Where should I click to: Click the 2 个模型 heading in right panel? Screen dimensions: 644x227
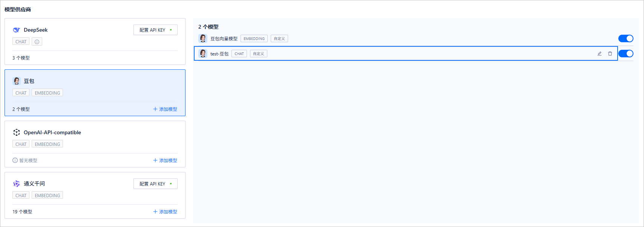[209, 27]
